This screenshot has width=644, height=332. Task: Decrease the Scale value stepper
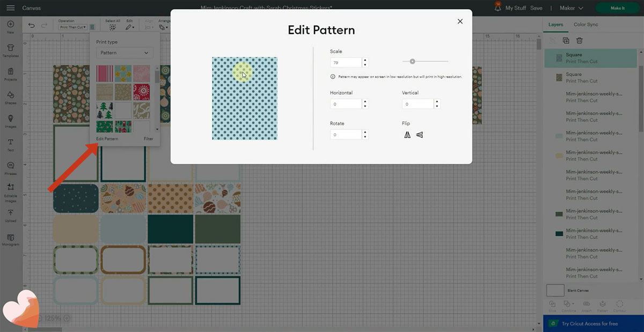(x=365, y=64)
